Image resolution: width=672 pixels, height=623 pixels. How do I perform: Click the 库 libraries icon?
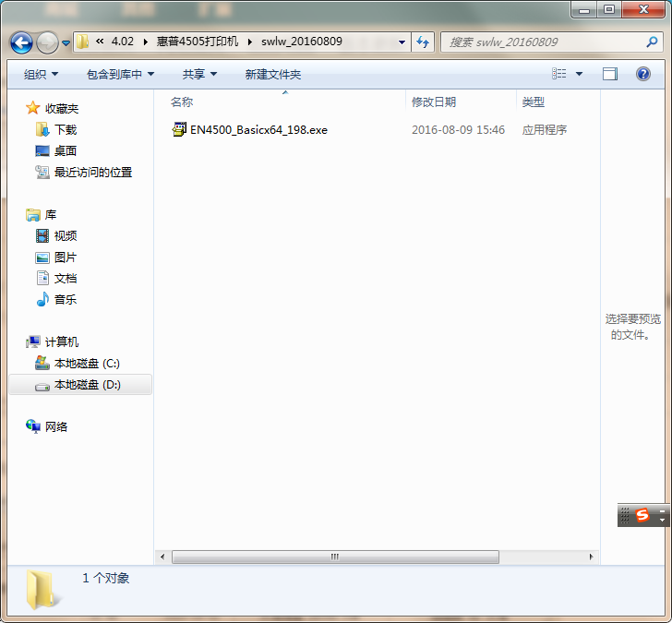(33, 215)
